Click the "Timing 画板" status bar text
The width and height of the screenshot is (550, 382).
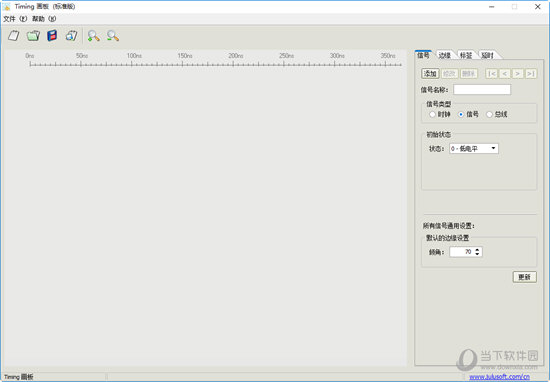click(x=18, y=377)
